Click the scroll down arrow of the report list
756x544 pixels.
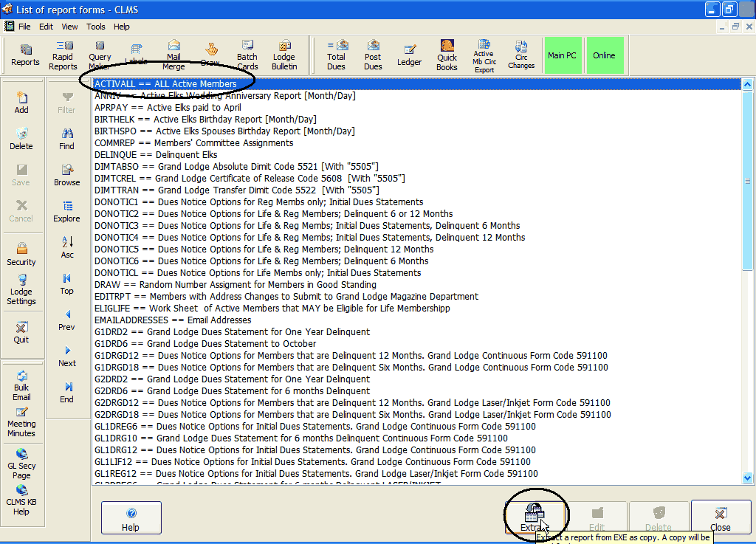[747, 478]
